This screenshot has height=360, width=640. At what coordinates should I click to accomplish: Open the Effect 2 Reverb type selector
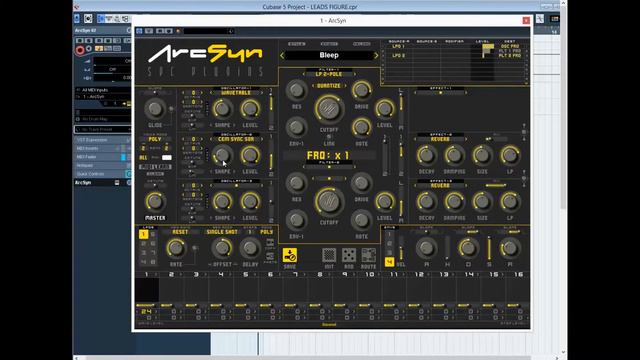(x=440, y=140)
